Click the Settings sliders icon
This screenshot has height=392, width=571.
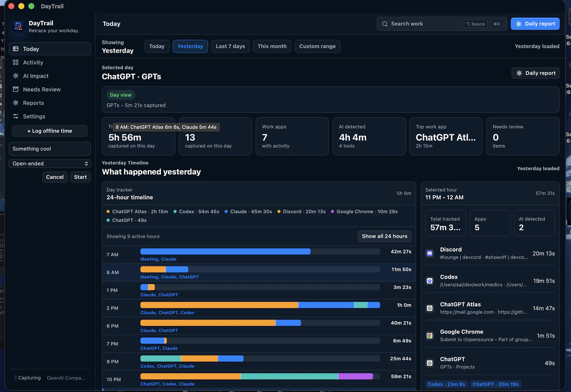tap(16, 116)
